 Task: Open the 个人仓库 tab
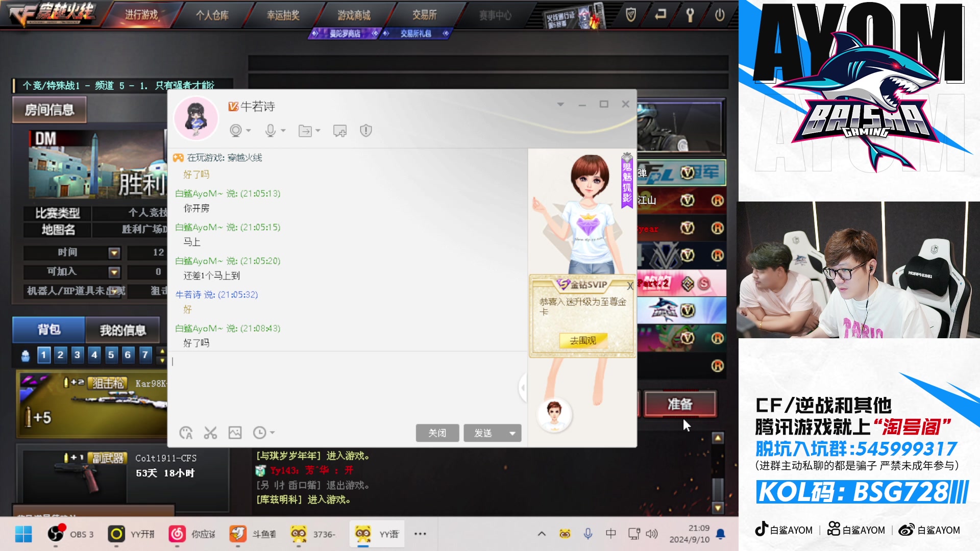tap(212, 15)
